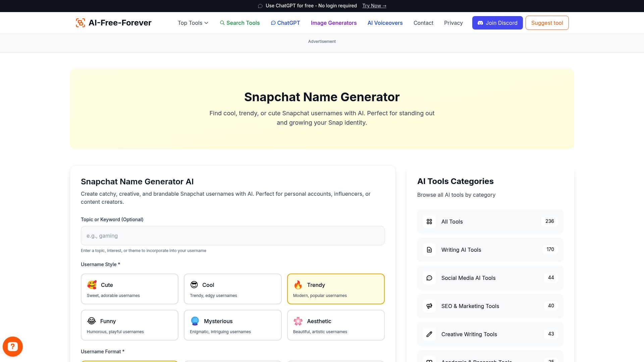
Task: Click the ChatGPT chat bubble icon
Action: 273,23
